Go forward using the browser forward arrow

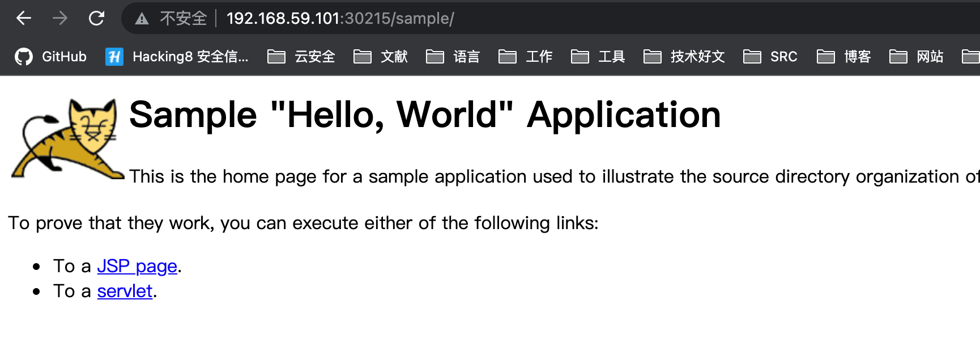click(x=60, y=19)
